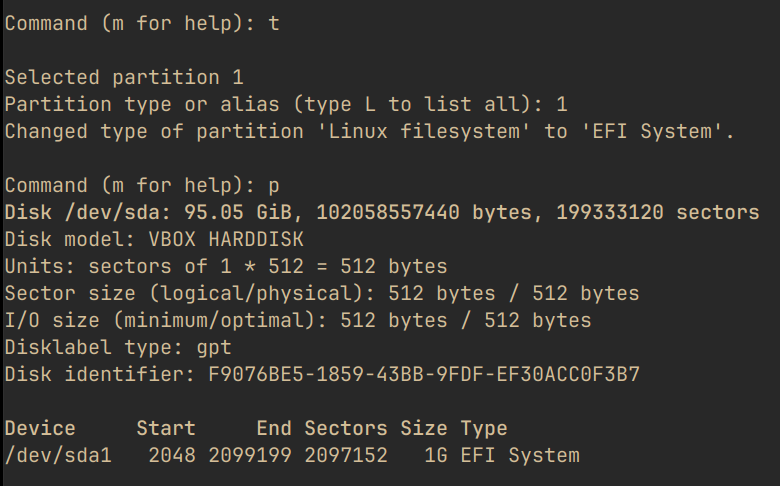Click the 'Disklabel type: gpt' line
Viewport: 780px width, 486px height.
click(x=118, y=348)
